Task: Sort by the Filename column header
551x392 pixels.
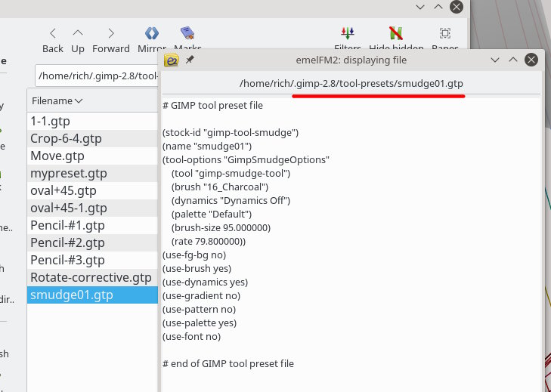Action: 92,100
